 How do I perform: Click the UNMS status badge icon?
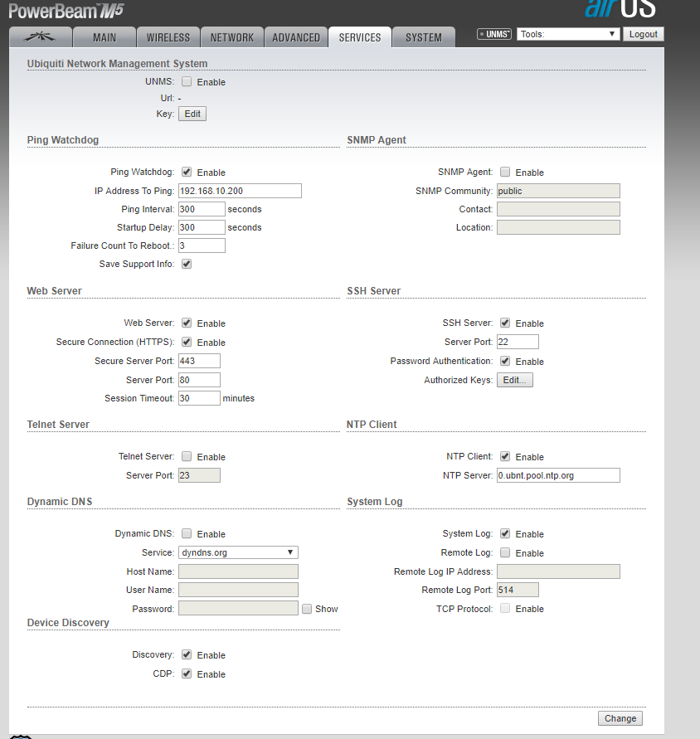pos(494,34)
